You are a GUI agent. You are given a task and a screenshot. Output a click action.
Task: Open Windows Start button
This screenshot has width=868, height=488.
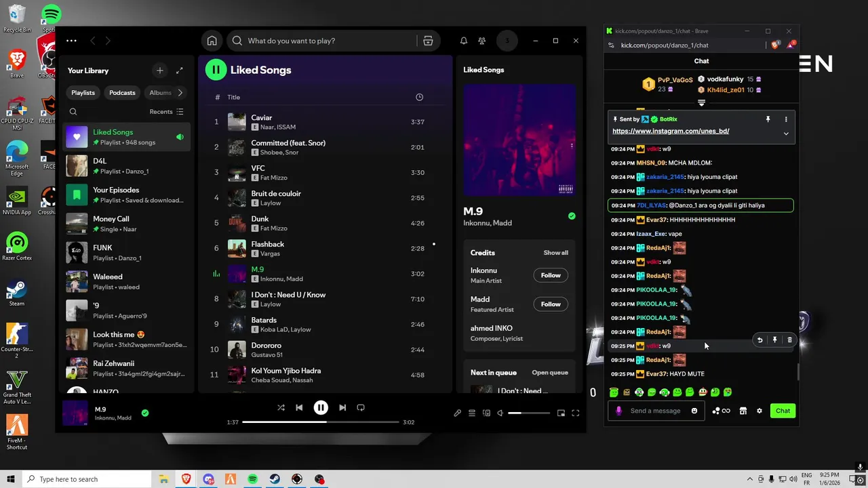(x=11, y=479)
